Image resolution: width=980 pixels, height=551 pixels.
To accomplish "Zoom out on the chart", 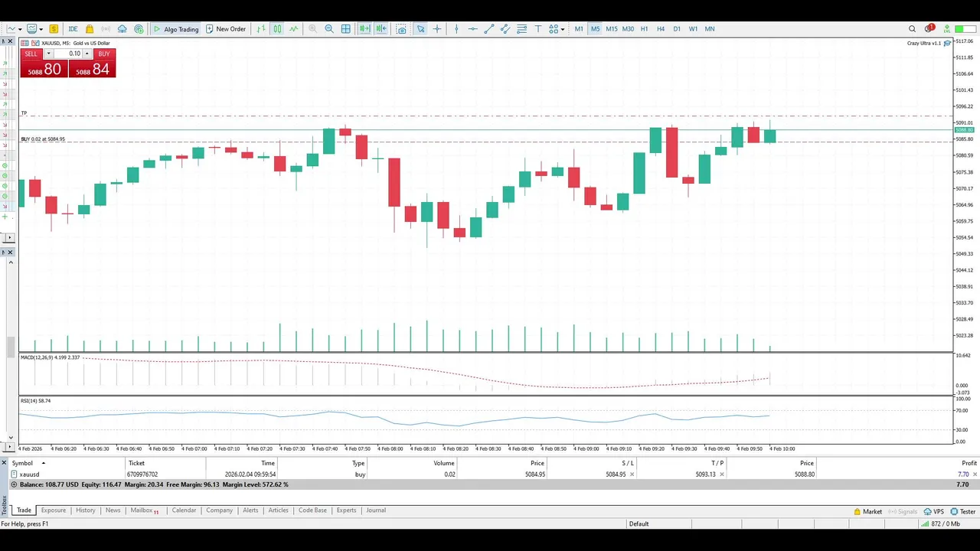I will [x=329, y=29].
